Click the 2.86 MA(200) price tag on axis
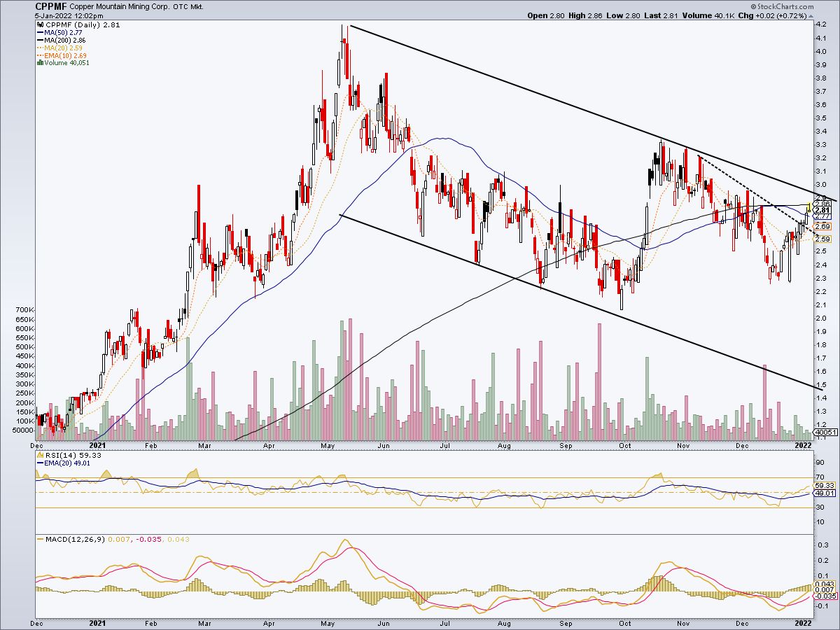The height and width of the screenshot is (630, 840). coord(822,203)
